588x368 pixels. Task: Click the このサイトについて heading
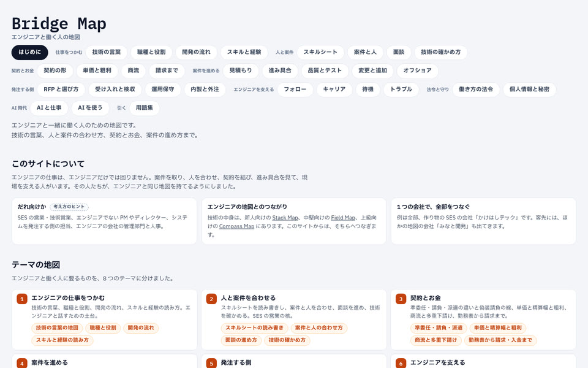point(48,164)
